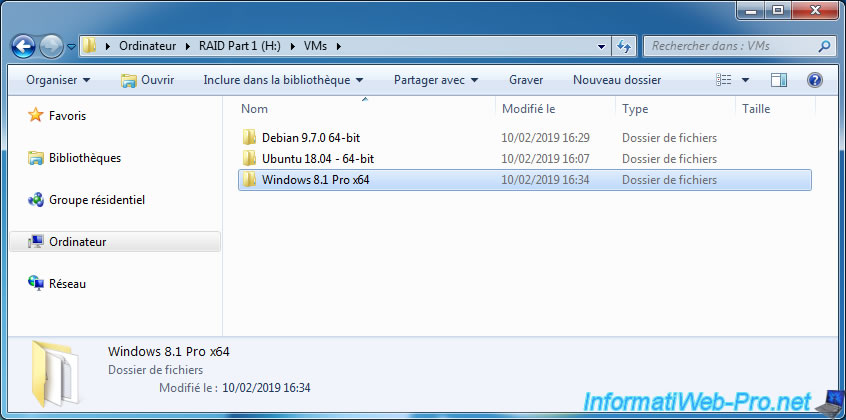Viewport: 846px width, 420px height.
Task: Open Groupe résidentiel in navigation pane
Action: tap(97, 200)
